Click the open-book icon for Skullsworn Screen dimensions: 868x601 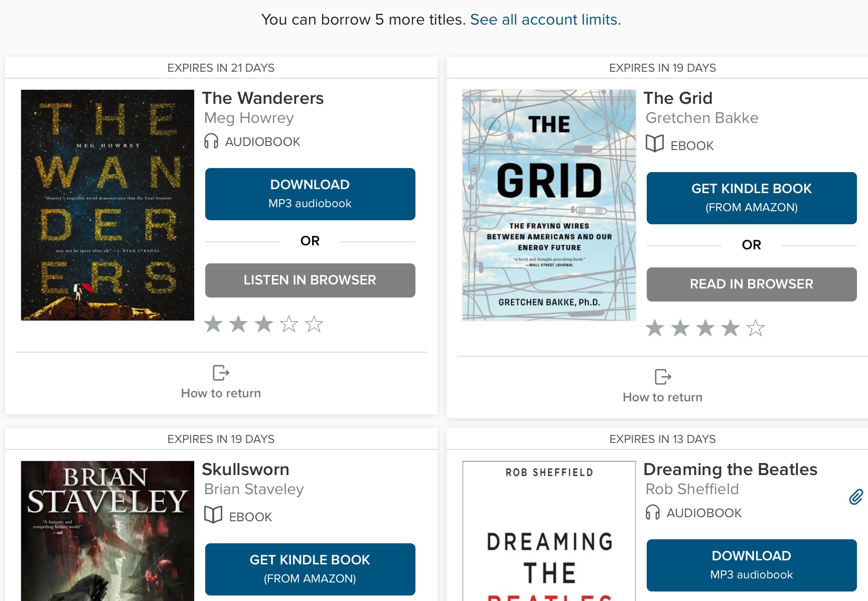[x=213, y=515]
